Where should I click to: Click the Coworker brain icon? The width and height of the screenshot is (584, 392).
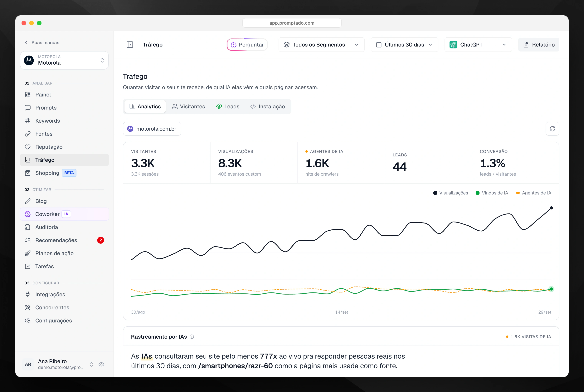click(28, 214)
